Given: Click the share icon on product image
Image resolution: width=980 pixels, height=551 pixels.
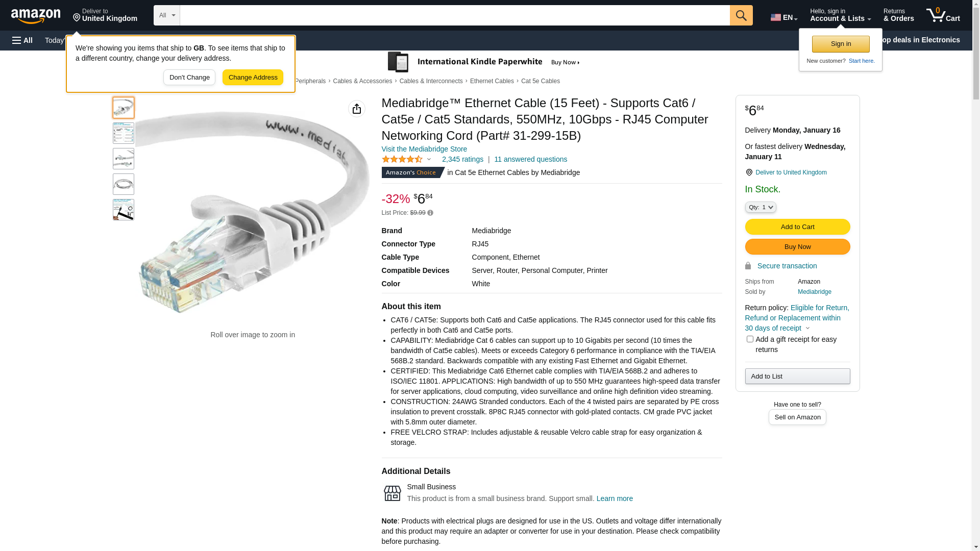Looking at the screenshot, I should click(357, 109).
